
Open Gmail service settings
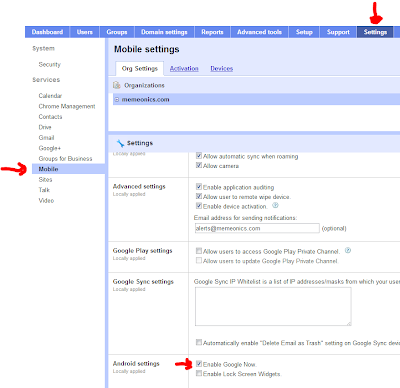click(x=46, y=138)
